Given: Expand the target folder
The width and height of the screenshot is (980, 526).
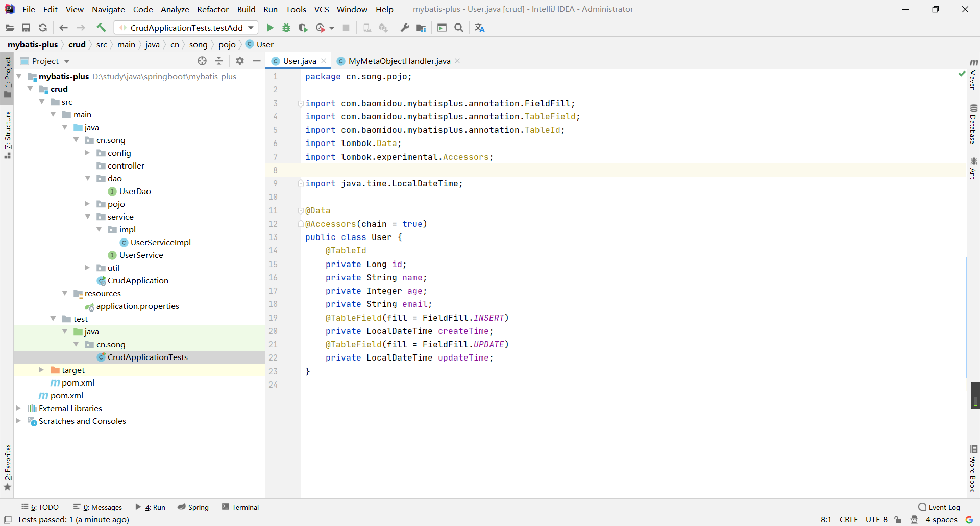Looking at the screenshot, I should coord(41,370).
